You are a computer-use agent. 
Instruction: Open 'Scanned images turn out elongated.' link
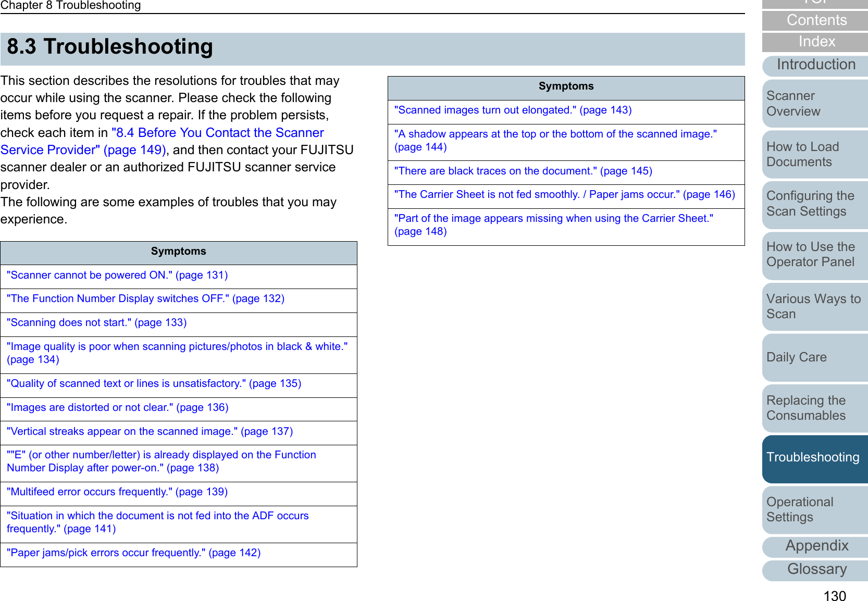[x=513, y=110]
